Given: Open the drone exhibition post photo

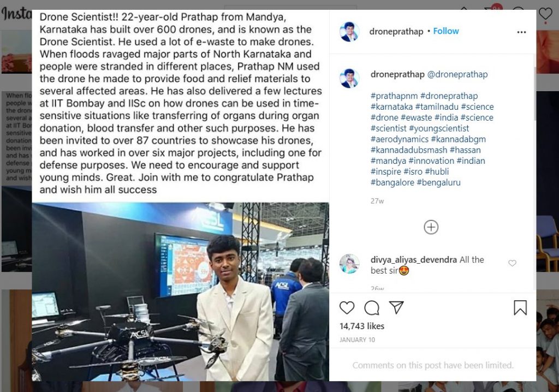Looking at the screenshot, I should tap(180, 292).
